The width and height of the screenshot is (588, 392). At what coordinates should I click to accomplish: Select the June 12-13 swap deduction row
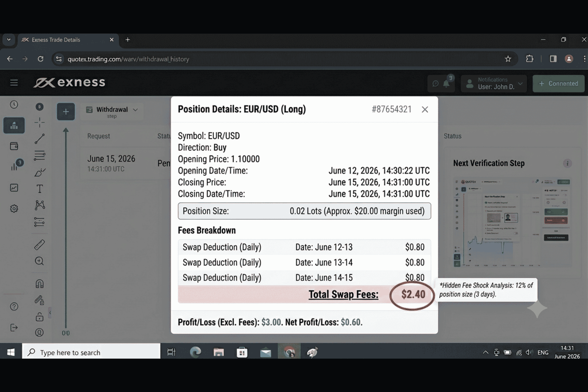pyautogui.click(x=304, y=247)
